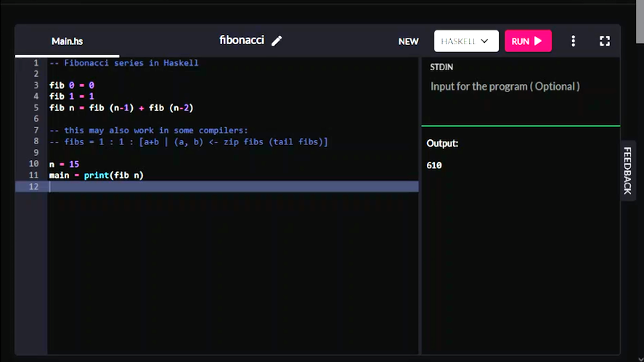Click the commented fibs zip line
The height and width of the screenshot is (362, 644).
(189, 141)
